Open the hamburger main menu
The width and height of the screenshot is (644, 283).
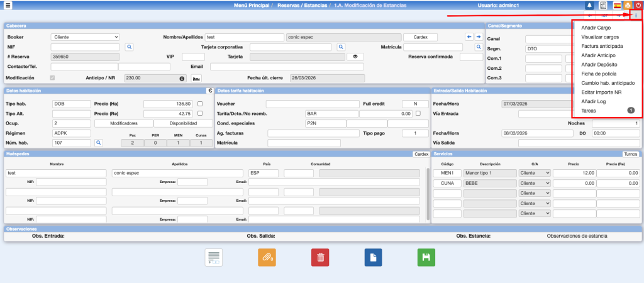pos(8,5)
